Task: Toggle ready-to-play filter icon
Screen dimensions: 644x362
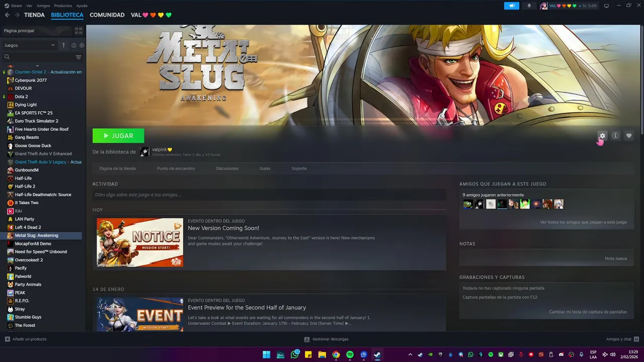Action: click(x=82, y=45)
